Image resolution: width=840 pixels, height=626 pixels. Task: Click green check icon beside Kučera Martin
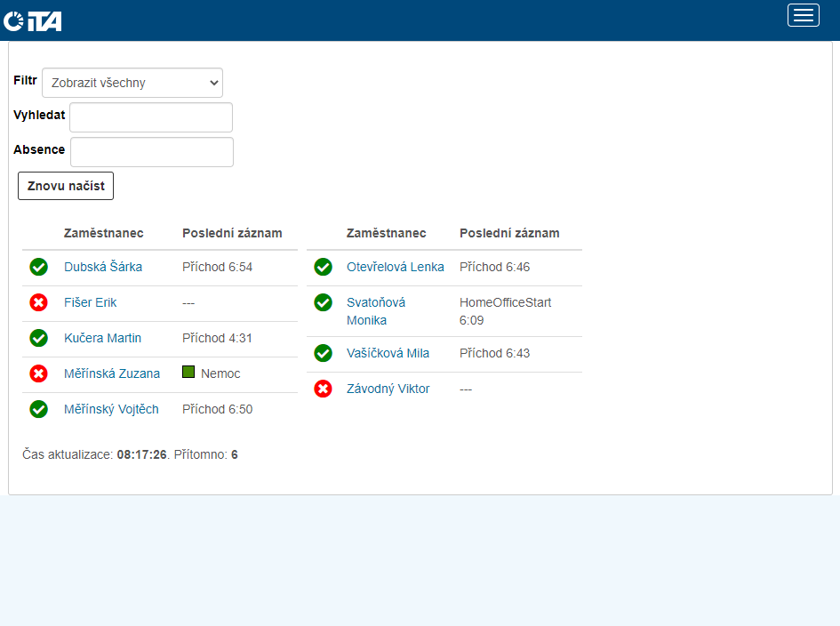(x=38, y=338)
